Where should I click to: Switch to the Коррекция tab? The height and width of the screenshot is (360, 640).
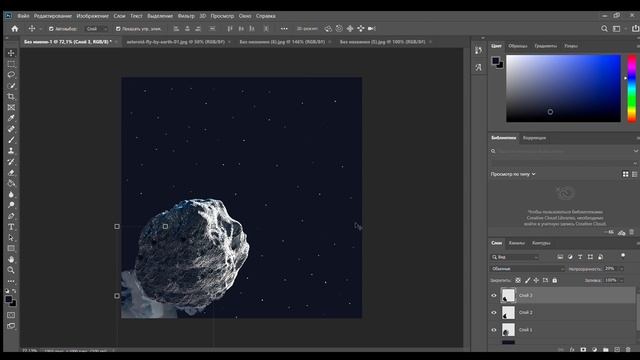tap(534, 138)
